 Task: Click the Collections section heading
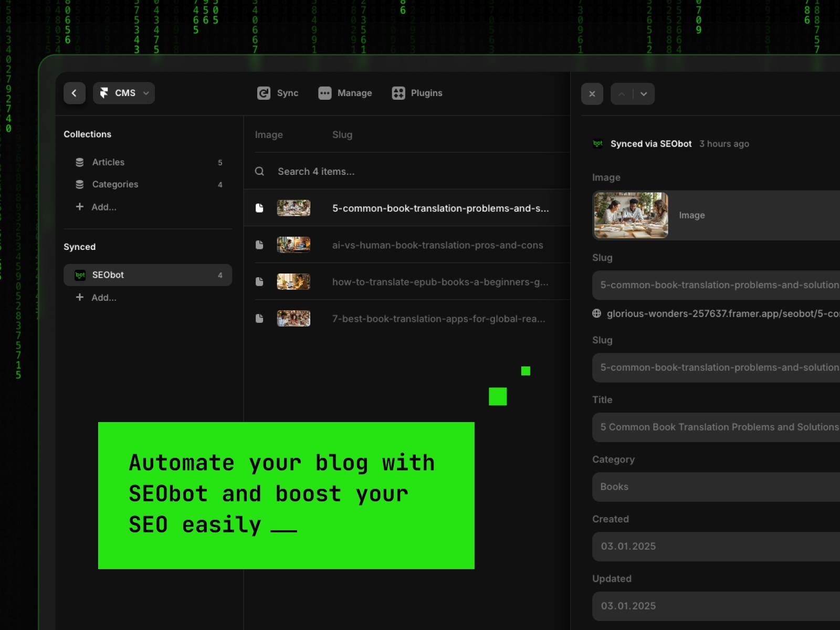coord(88,134)
